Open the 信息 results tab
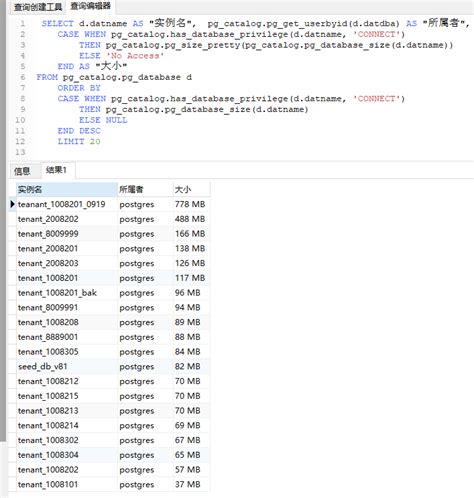The image size is (474, 498). point(22,171)
